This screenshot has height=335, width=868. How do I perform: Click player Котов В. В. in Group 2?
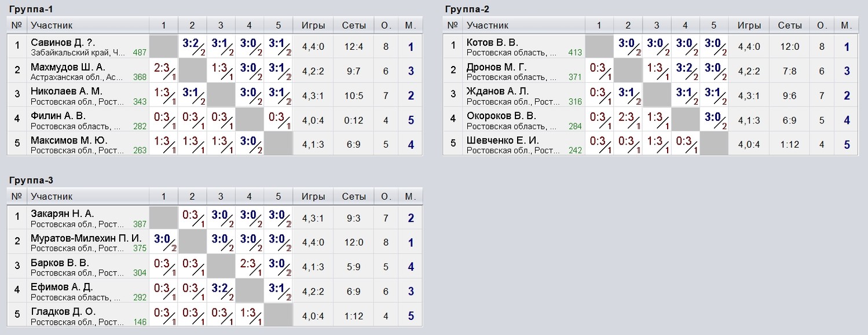point(492,42)
